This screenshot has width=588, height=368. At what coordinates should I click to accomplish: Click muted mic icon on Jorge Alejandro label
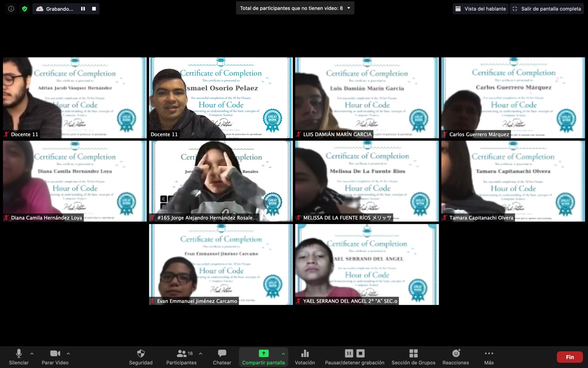[x=153, y=218]
